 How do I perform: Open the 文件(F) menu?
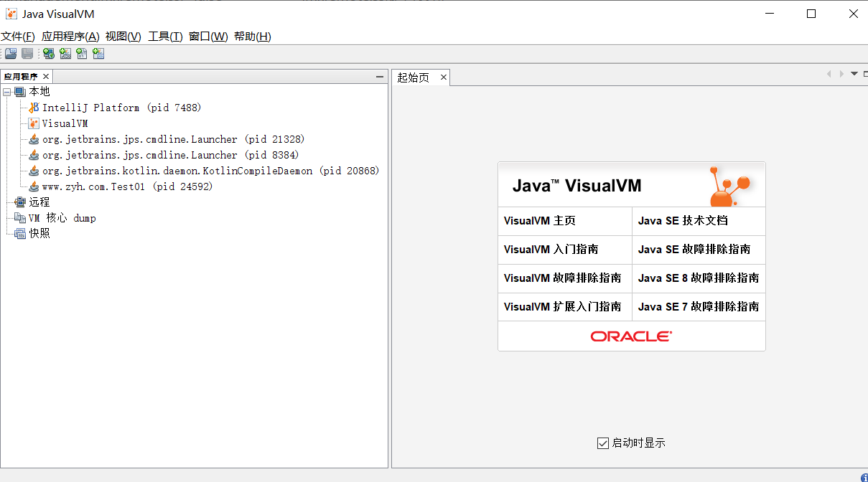tap(18, 37)
